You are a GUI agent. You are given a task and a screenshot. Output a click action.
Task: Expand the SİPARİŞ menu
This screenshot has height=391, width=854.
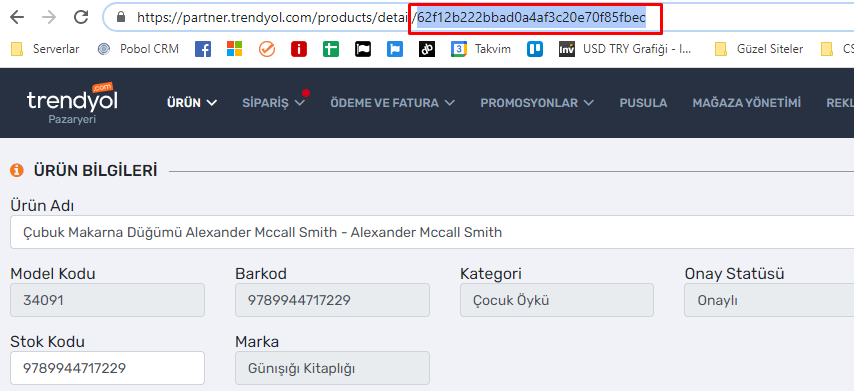pyautogui.click(x=274, y=102)
